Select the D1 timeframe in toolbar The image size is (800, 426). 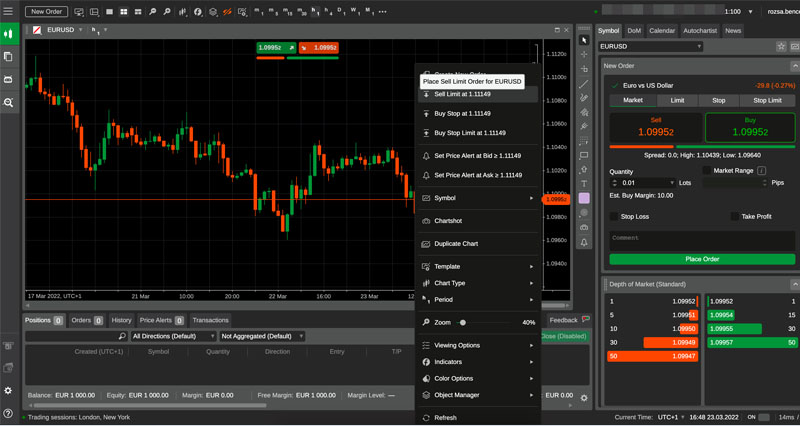coord(341,11)
